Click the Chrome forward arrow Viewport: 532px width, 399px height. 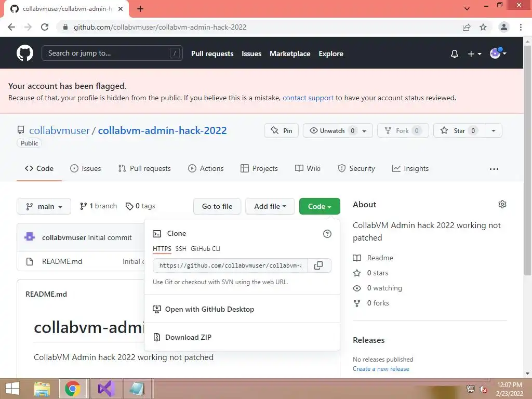[28, 27]
